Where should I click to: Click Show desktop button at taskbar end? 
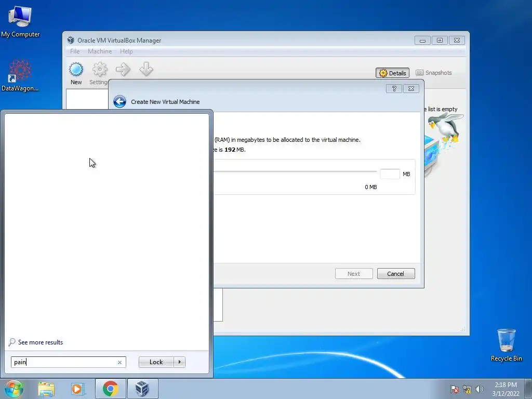528,389
